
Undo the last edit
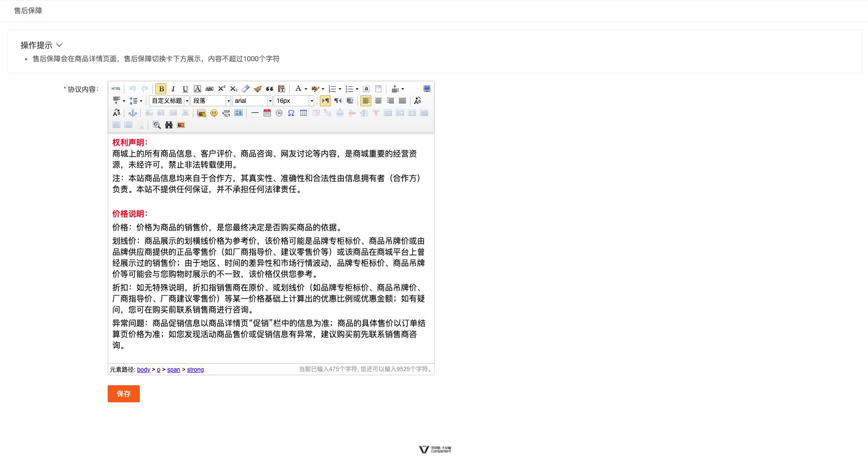point(133,89)
